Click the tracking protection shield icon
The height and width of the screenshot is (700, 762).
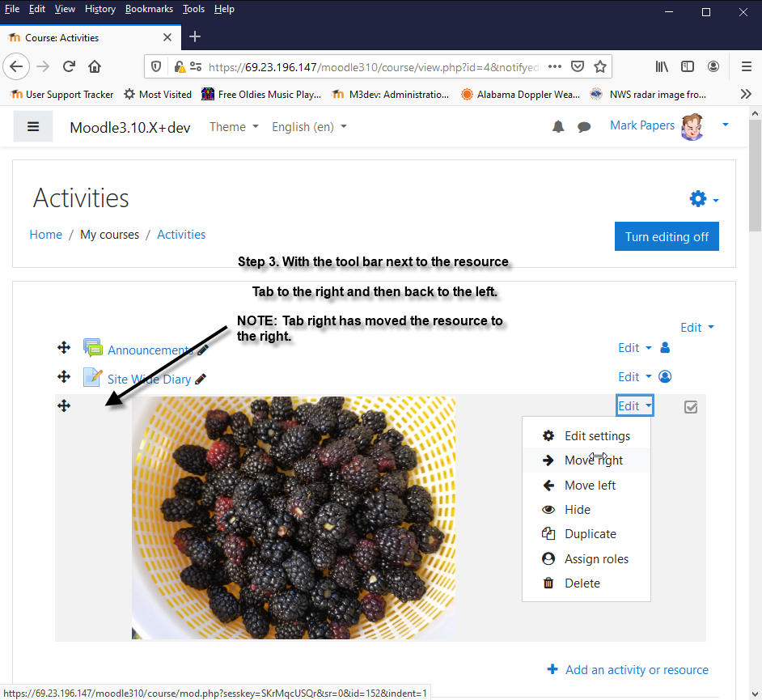tap(156, 66)
